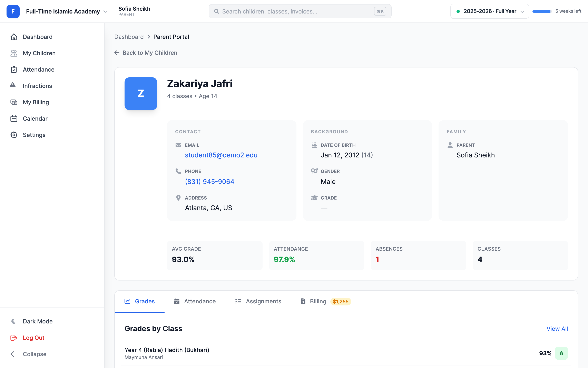Click the My Billing wallet icon
The width and height of the screenshot is (588, 368).
(14, 102)
